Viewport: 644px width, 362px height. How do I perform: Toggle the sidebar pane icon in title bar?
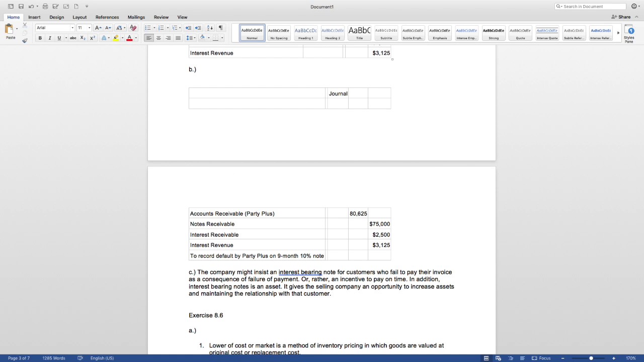tap(11, 7)
